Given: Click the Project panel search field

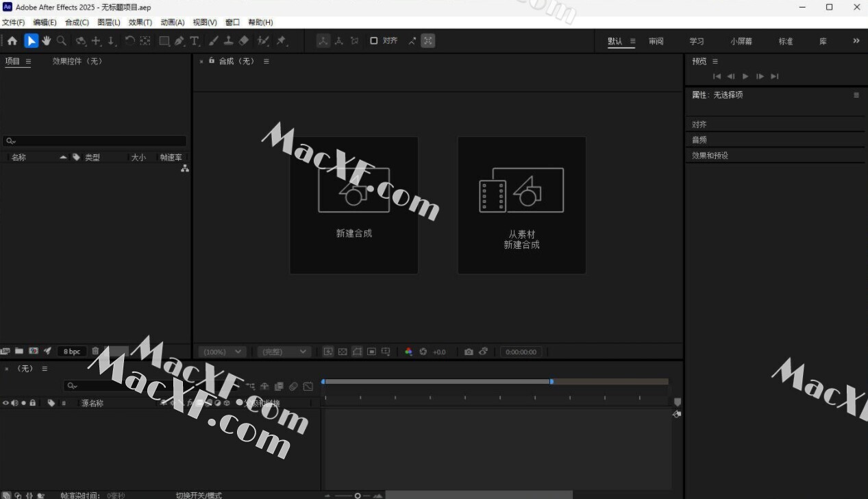Looking at the screenshot, I should [95, 141].
